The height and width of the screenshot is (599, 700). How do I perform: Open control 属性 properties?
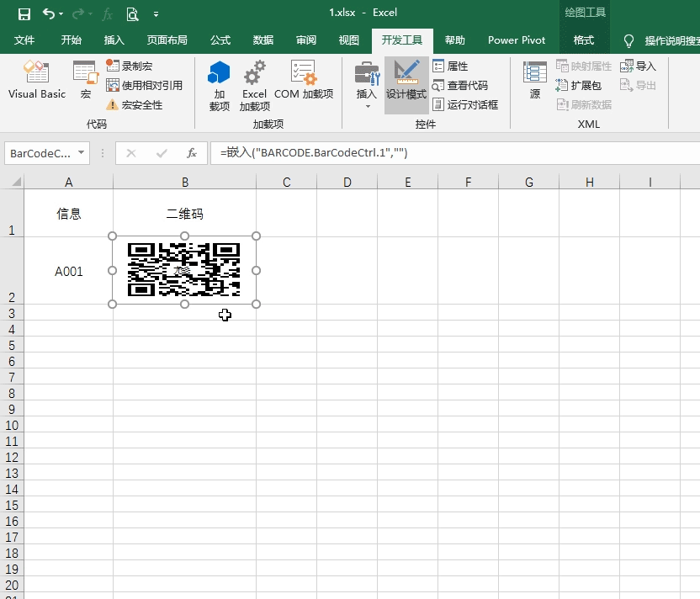(x=450, y=66)
